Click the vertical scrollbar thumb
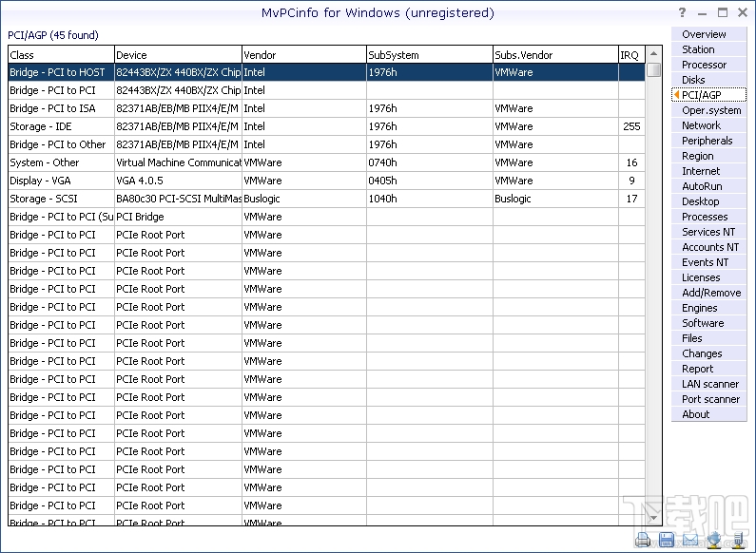This screenshot has height=553, width=756. [654, 69]
